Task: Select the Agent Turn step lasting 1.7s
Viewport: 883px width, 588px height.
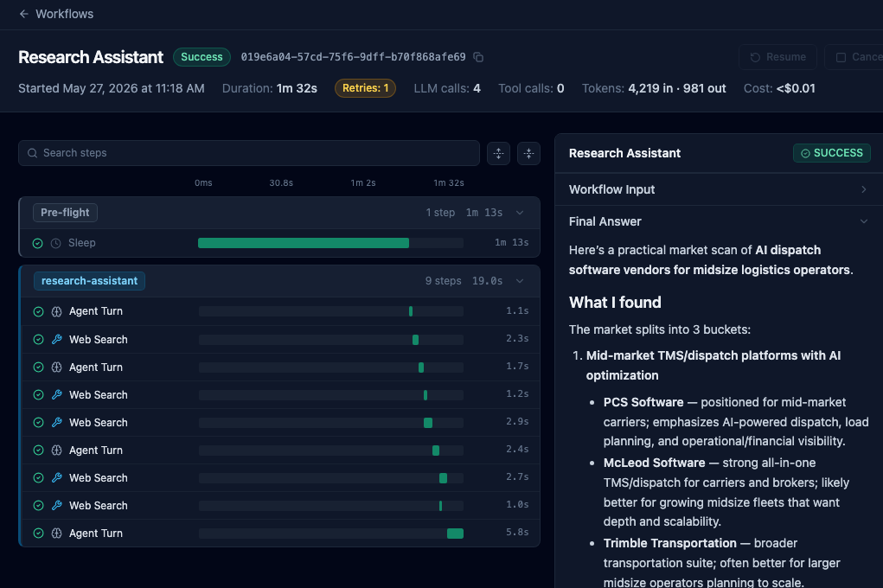Action: (280, 367)
